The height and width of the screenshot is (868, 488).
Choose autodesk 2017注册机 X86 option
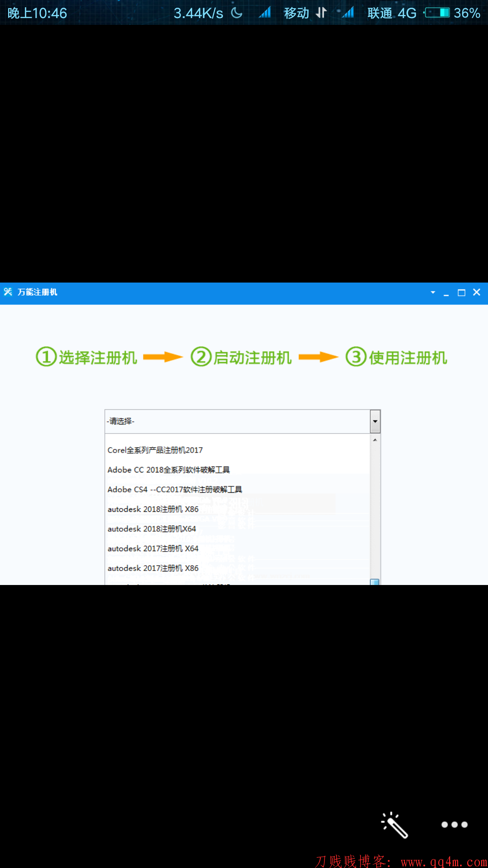(x=238, y=568)
